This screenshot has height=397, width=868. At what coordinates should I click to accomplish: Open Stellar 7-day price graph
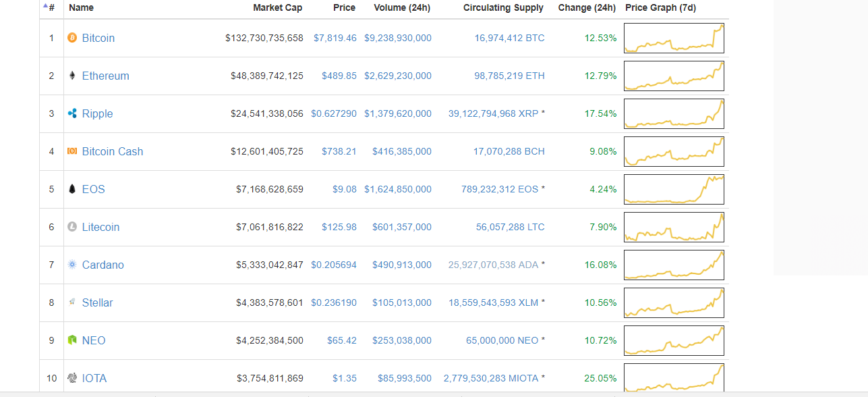click(x=674, y=302)
